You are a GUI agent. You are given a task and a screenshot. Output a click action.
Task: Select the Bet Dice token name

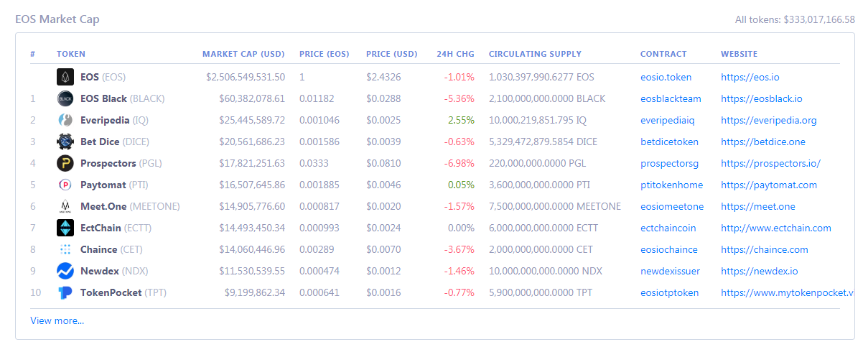tap(100, 142)
